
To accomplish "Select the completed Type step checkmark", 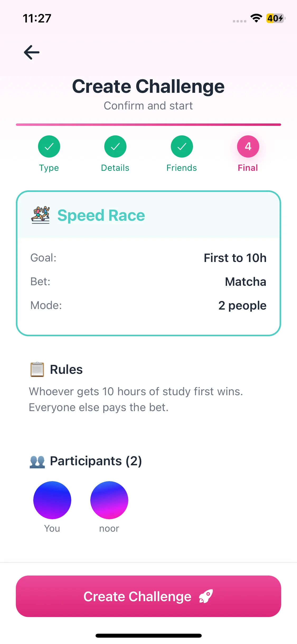I will click(x=49, y=146).
